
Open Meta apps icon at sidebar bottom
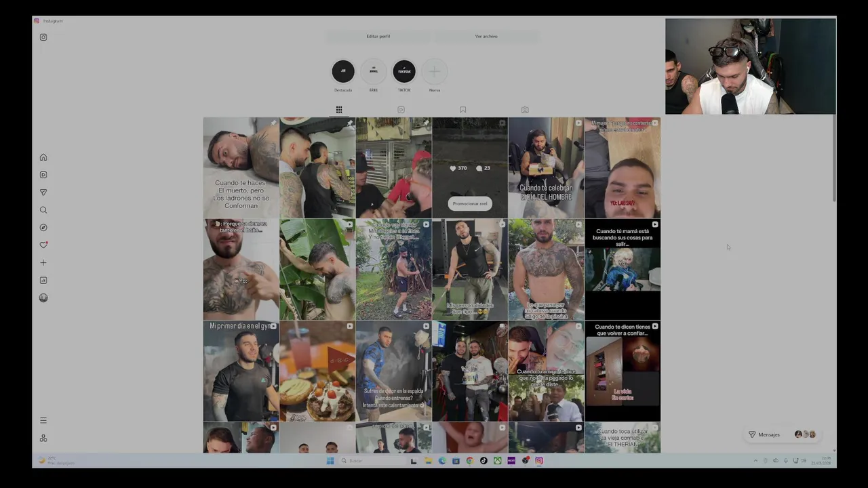pyautogui.click(x=43, y=438)
